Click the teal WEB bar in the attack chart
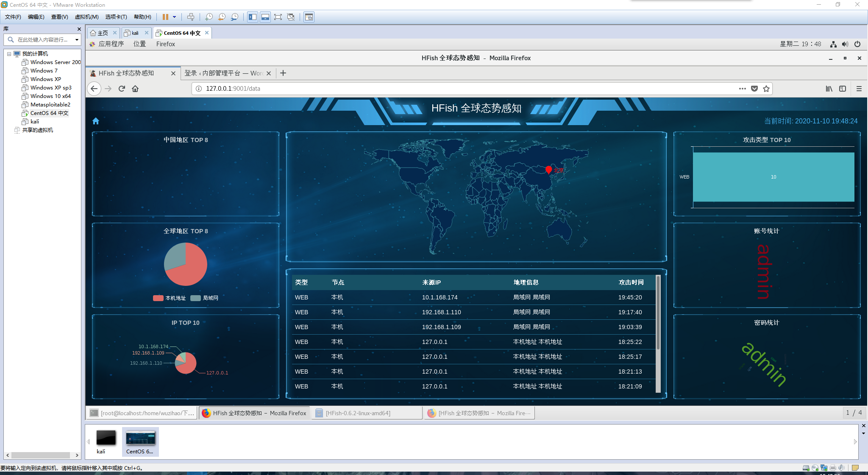The image size is (868, 475). point(773,177)
